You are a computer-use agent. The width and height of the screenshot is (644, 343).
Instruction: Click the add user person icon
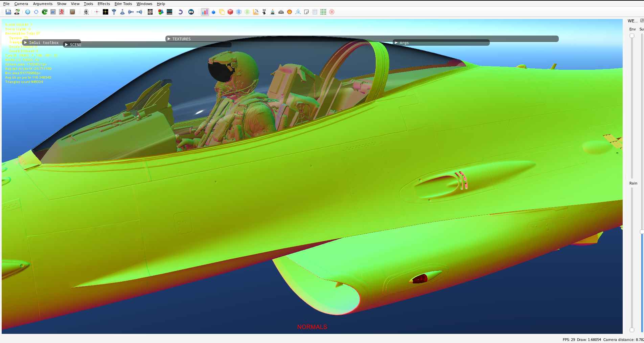click(17, 12)
